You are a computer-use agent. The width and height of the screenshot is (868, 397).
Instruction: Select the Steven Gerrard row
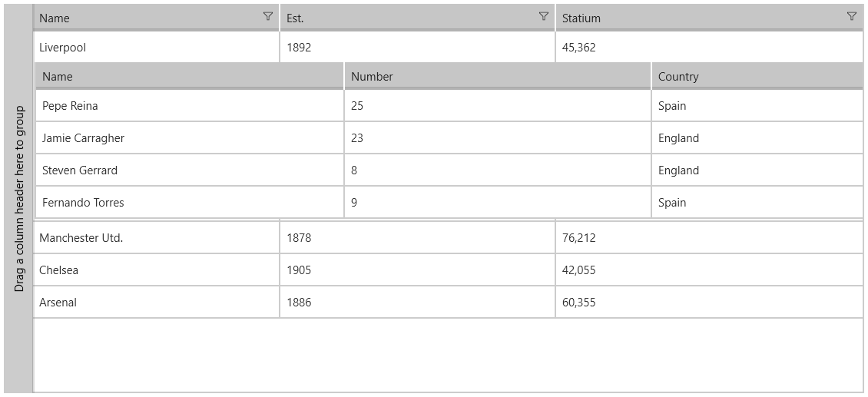pyautogui.click(x=449, y=170)
